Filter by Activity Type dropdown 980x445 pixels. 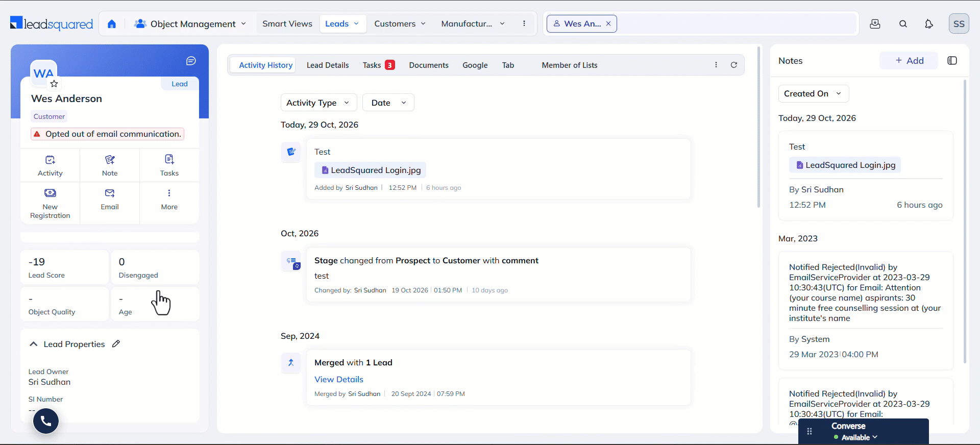point(318,103)
